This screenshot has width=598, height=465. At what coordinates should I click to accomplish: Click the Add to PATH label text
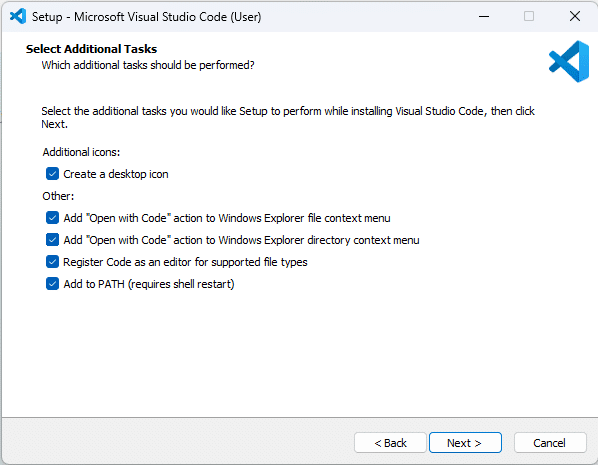tap(149, 284)
